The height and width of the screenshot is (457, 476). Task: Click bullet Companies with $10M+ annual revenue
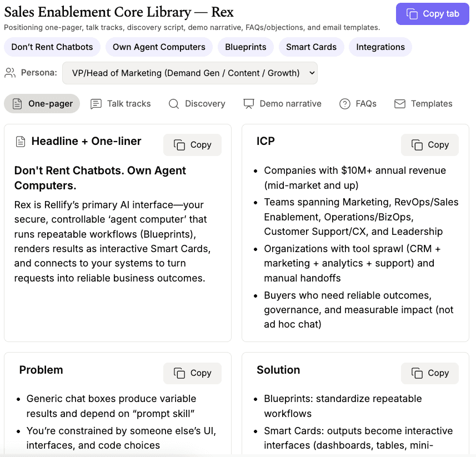point(355,178)
